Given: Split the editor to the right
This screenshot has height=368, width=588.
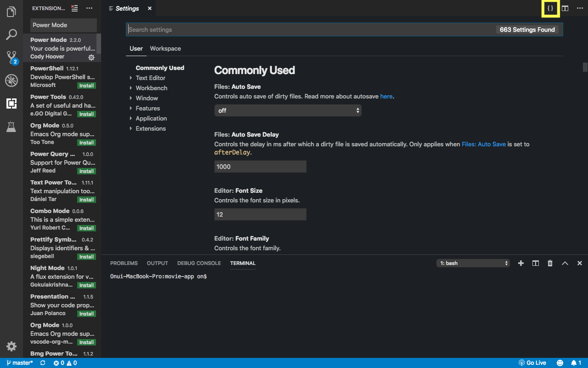Looking at the screenshot, I should [565, 8].
